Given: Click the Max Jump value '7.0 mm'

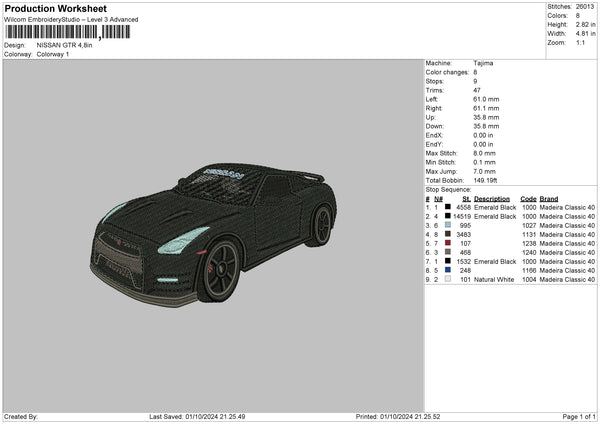Looking at the screenshot, I should click(484, 171).
